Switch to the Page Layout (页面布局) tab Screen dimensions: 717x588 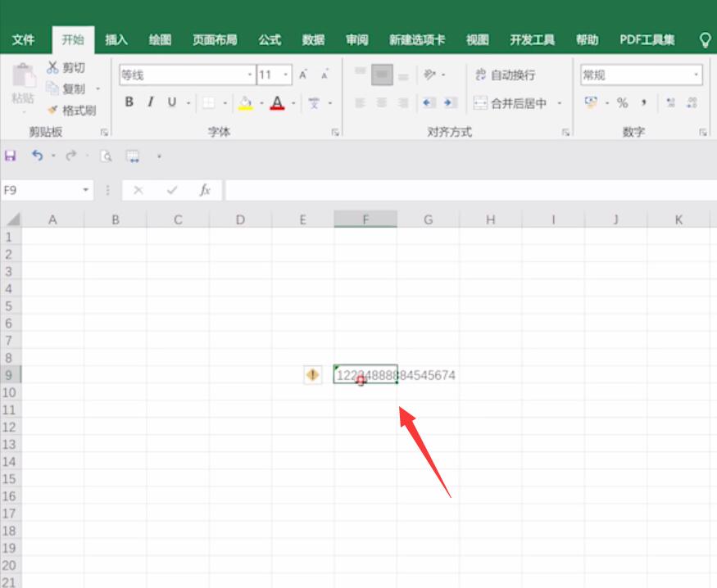[x=215, y=40]
